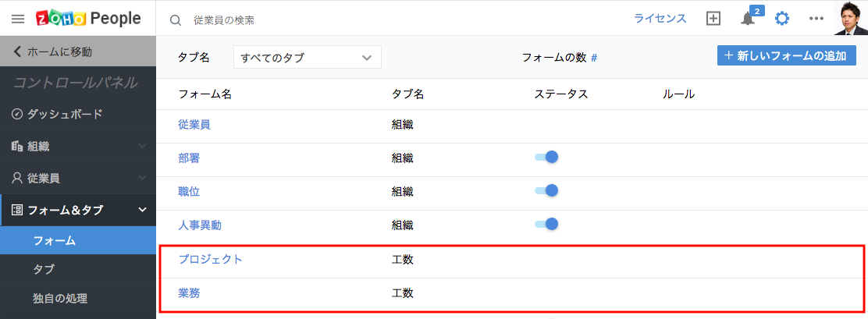Image resolution: width=868 pixels, height=319 pixels.
Task: Expand the 組織 sidebar section
Action: pyautogui.click(x=142, y=147)
